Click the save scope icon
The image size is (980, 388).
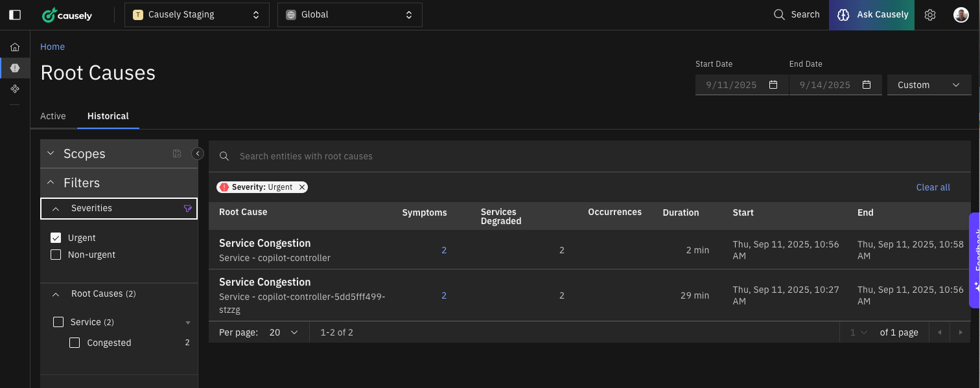pos(177,154)
